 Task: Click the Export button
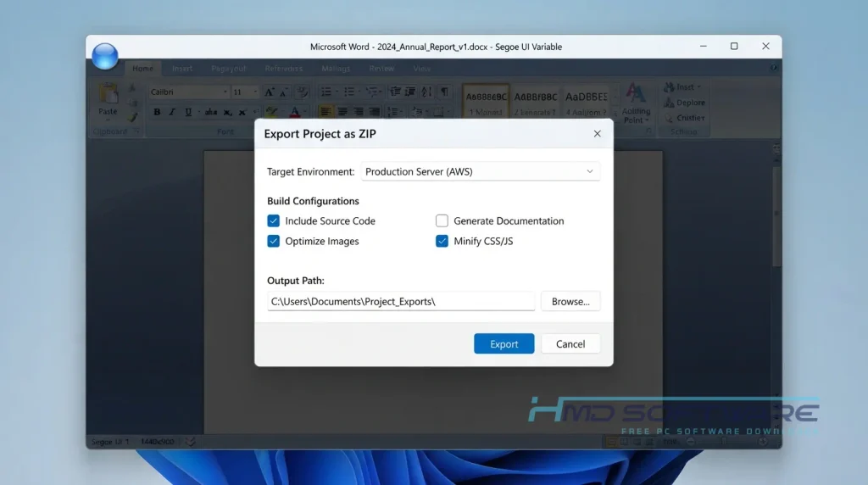pos(504,343)
